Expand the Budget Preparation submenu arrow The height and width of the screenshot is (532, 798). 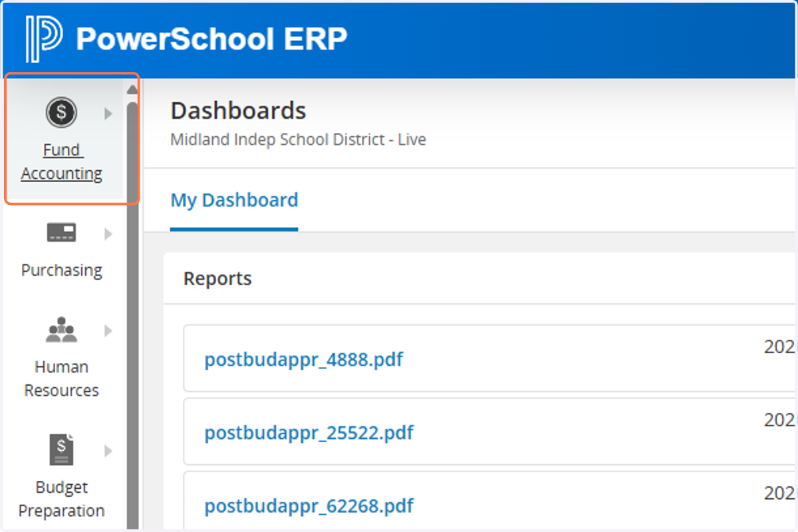(x=108, y=451)
